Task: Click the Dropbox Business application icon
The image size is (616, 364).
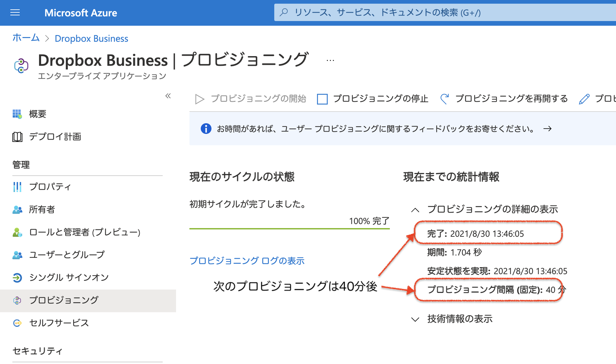Action: (21, 66)
